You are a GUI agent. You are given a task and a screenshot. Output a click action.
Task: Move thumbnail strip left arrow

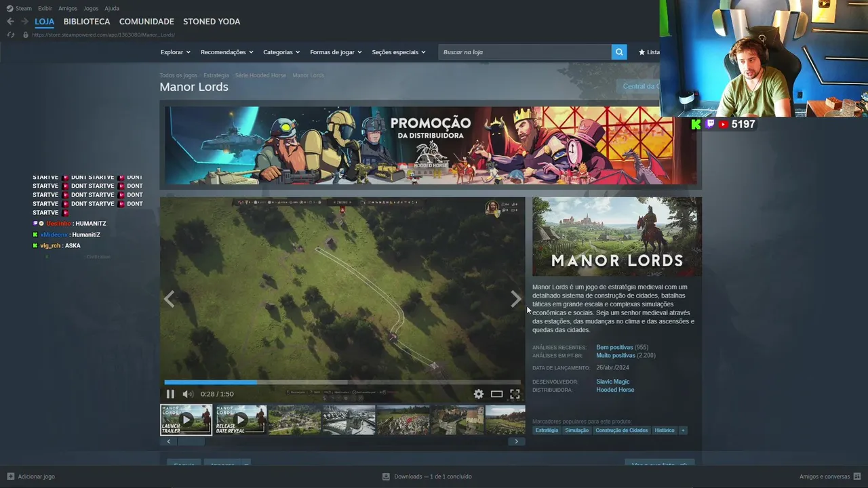click(168, 441)
